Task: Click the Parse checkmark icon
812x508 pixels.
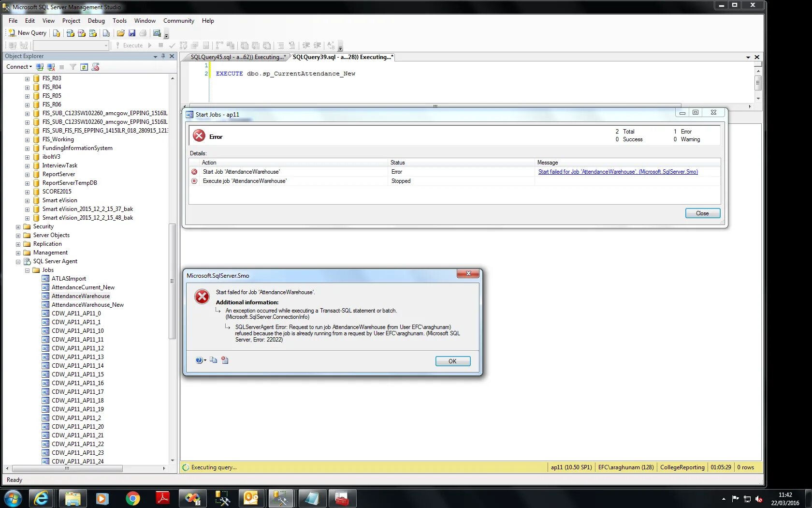Action: [x=172, y=45]
